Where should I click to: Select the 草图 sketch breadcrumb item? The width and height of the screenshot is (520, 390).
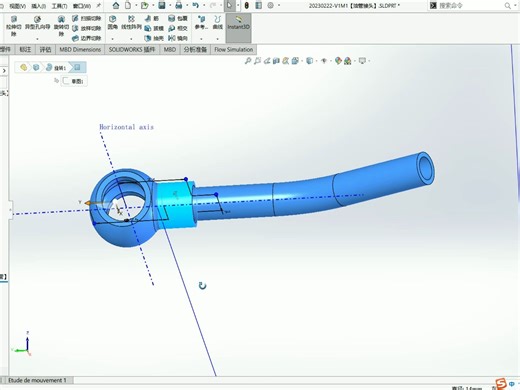(74, 81)
